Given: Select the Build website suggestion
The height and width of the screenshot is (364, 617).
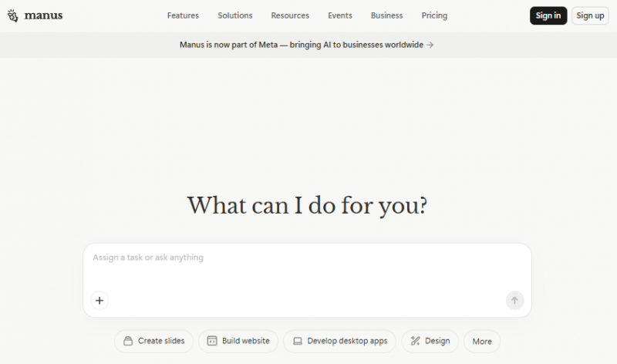Looking at the screenshot, I should point(238,341).
